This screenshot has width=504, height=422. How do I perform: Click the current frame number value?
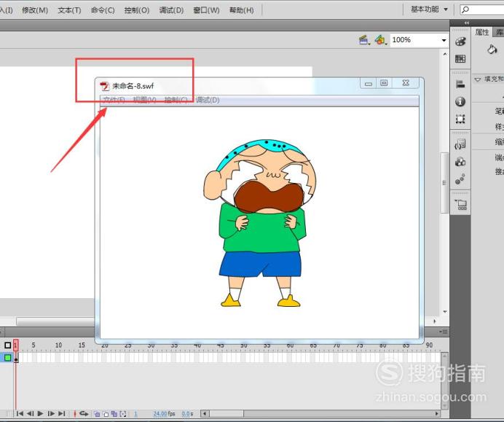click(135, 414)
